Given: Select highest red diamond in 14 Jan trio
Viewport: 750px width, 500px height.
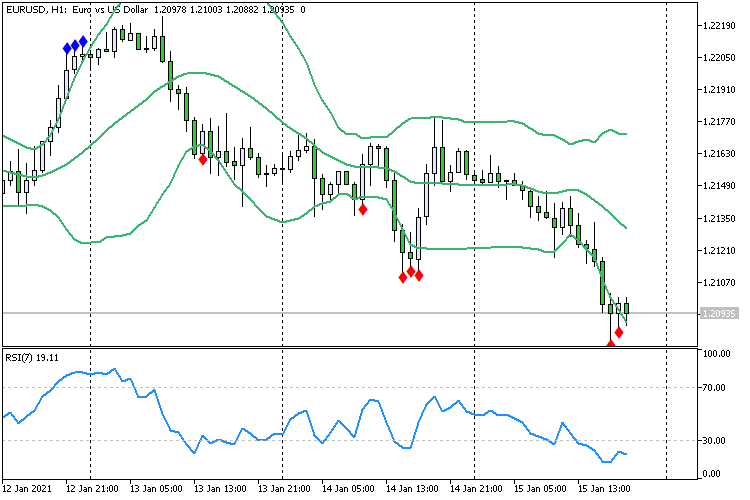Looking at the screenshot, I should click(411, 272).
